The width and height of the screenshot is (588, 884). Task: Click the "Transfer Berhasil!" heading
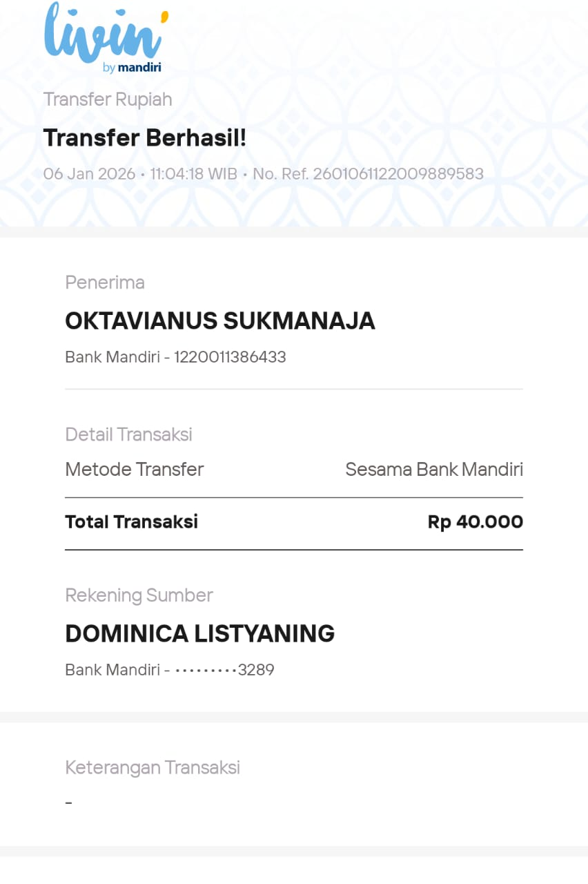tap(144, 138)
